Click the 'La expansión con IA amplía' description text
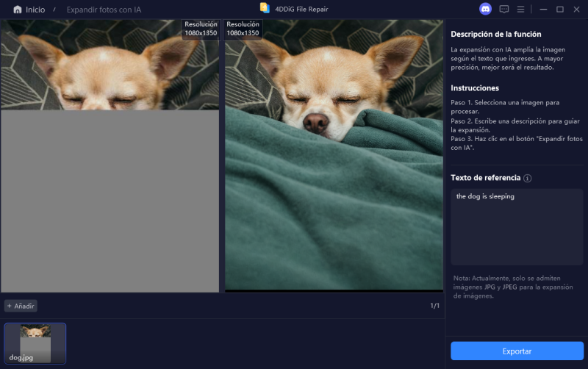588x369 pixels. pyautogui.click(x=508, y=59)
